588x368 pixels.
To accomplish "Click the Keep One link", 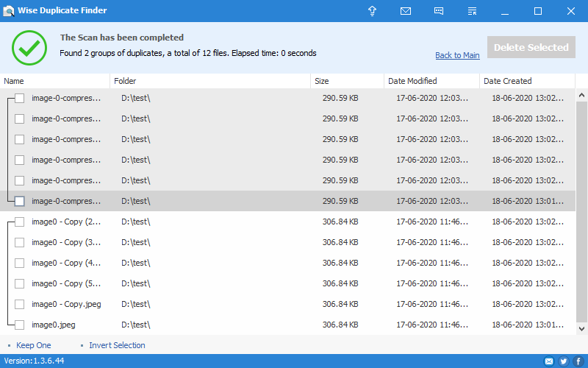I will point(33,345).
